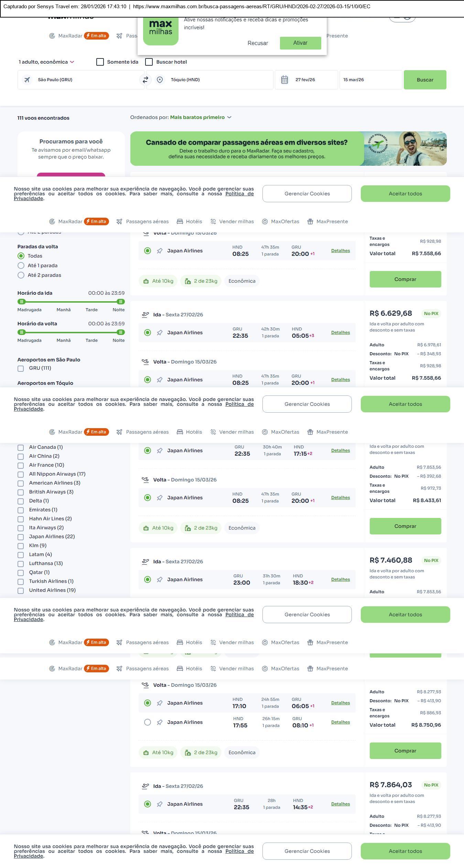Expand the Mais baratos primeiro sort dropdown
Image resolution: width=464 pixels, height=868 pixels.
click(201, 117)
